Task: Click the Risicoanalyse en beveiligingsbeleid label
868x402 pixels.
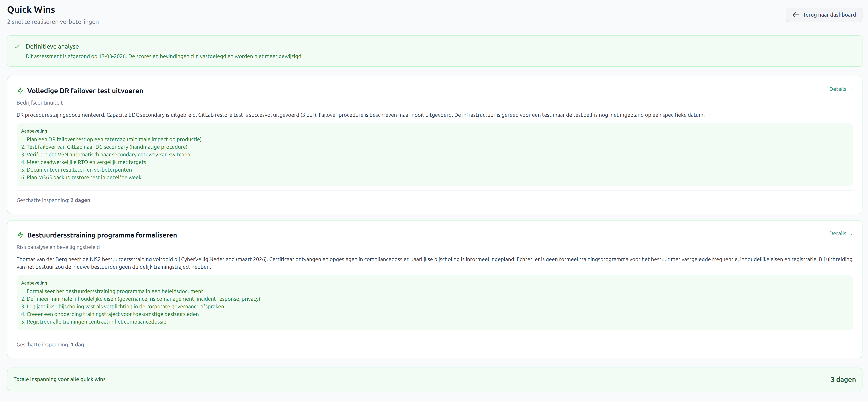Action: tap(58, 247)
